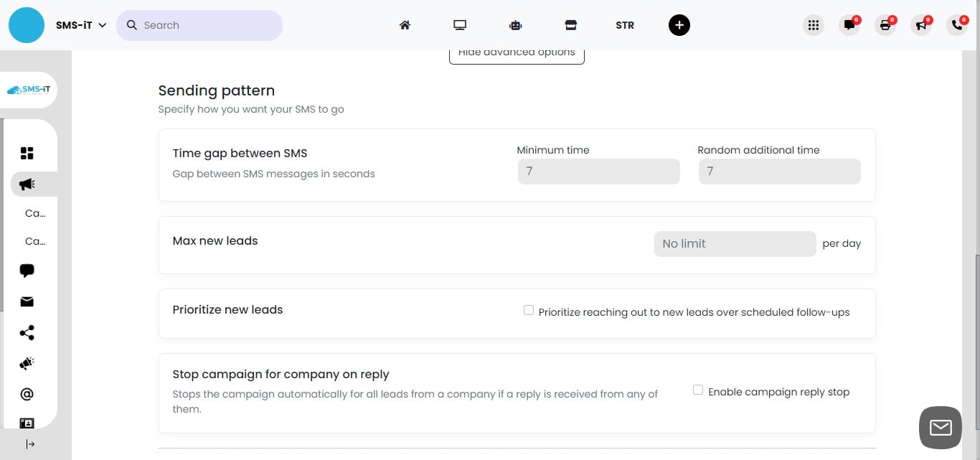Click Hide advanced options button
980x460 pixels.
coord(517,54)
